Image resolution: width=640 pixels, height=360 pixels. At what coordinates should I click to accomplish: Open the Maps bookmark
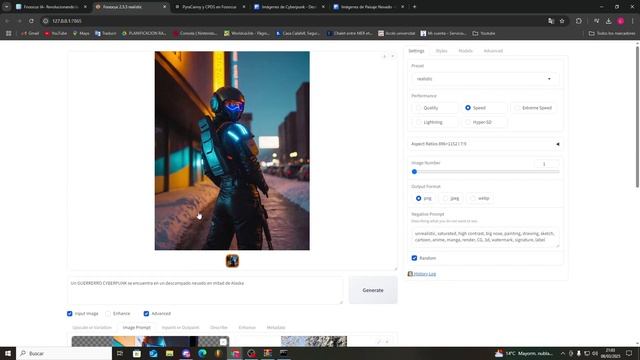click(81, 33)
